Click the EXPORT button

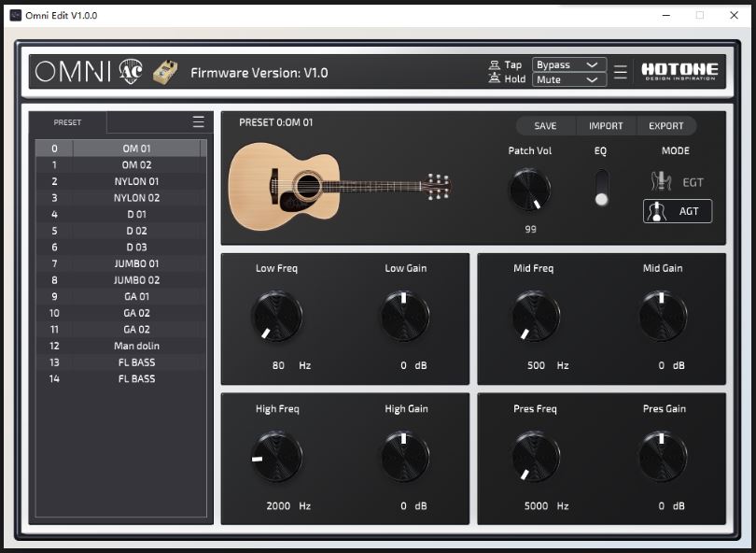click(665, 125)
